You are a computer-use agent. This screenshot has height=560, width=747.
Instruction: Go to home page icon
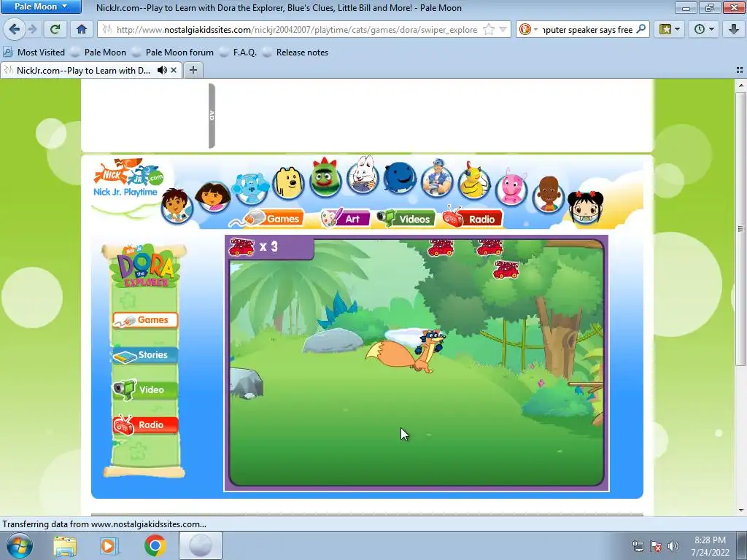point(82,29)
